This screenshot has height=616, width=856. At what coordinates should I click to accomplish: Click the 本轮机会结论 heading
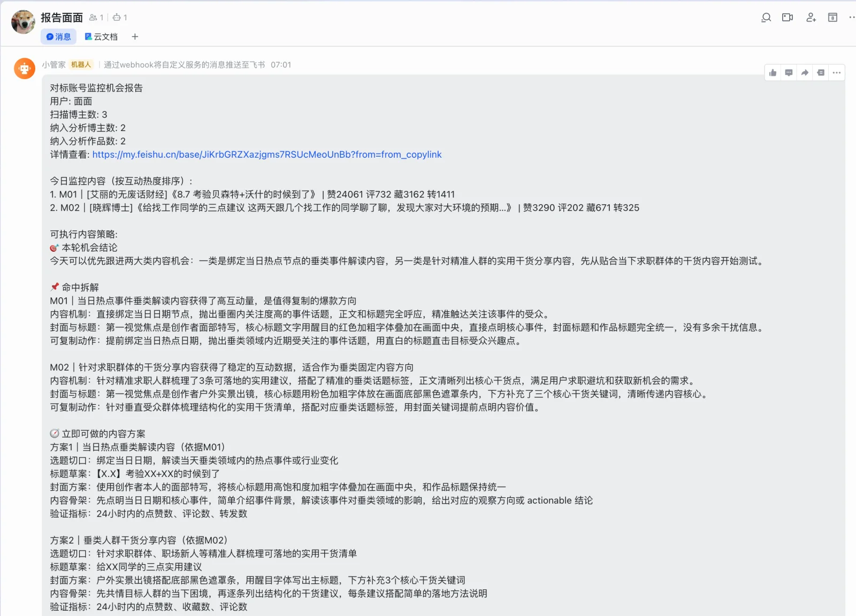click(x=83, y=248)
